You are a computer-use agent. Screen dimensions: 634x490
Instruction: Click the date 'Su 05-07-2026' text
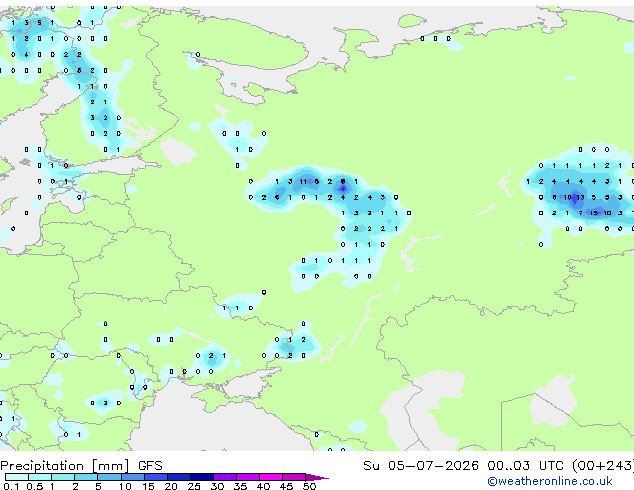(x=421, y=466)
